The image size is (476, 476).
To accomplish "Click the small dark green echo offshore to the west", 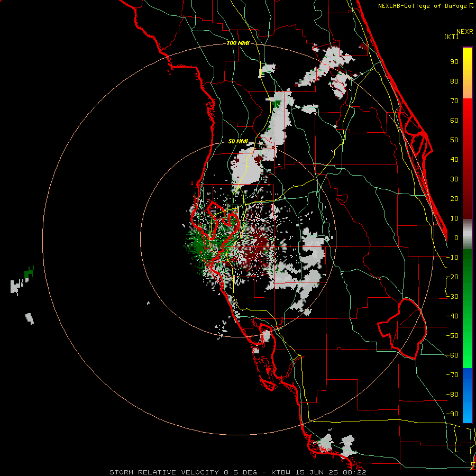I will tap(29, 272).
